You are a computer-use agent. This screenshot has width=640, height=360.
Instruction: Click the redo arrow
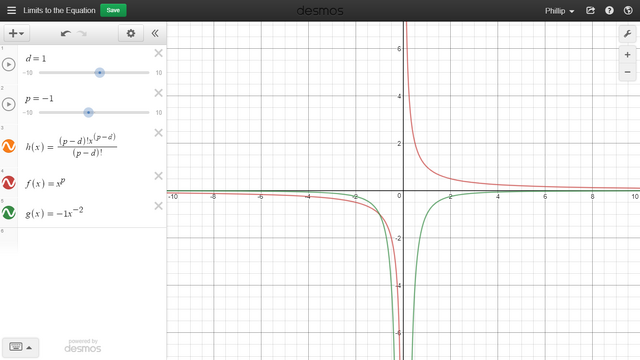[x=82, y=33]
